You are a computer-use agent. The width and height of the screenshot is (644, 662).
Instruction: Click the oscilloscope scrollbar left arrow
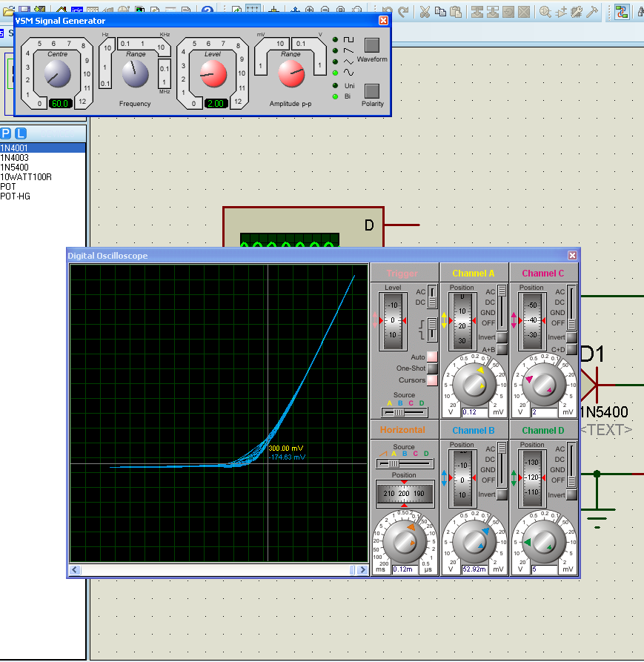tap(75, 570)
